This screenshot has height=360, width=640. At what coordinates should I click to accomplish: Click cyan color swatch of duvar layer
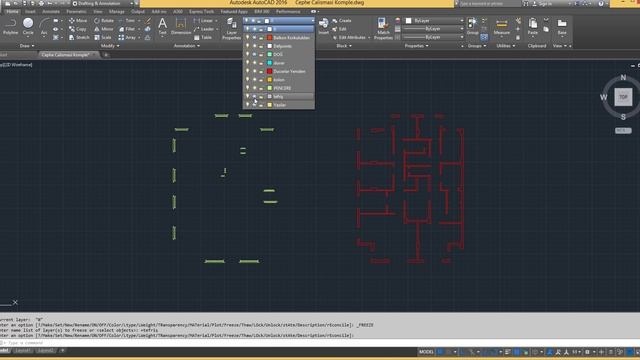[269, 63]
